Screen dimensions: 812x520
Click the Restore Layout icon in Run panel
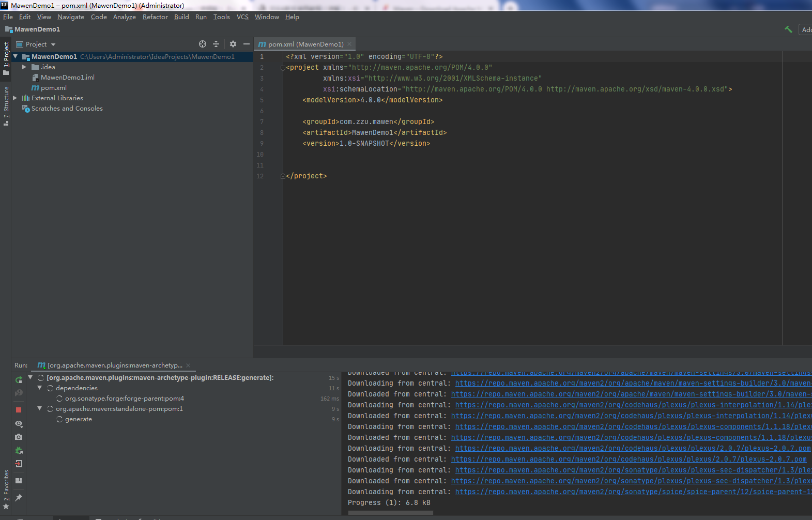pos(19,481)
